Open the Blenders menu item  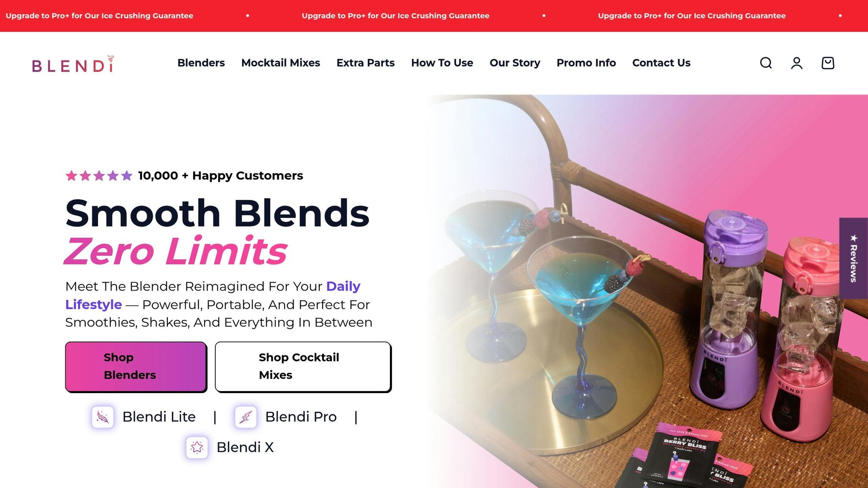tap(201, 63)
